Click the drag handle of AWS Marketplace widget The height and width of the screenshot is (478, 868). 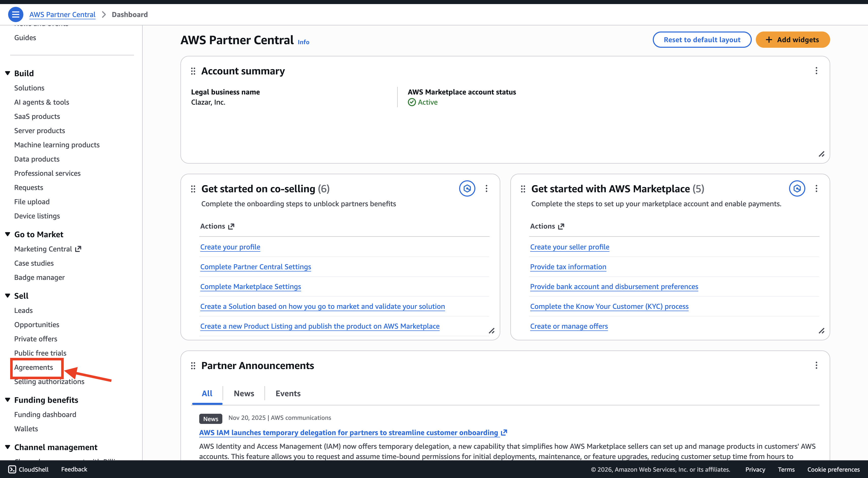[523, 189]
